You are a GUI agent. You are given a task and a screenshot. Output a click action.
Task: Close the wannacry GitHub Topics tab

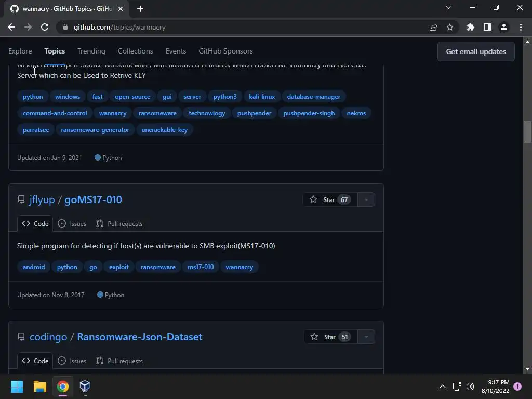coord(121,9)
